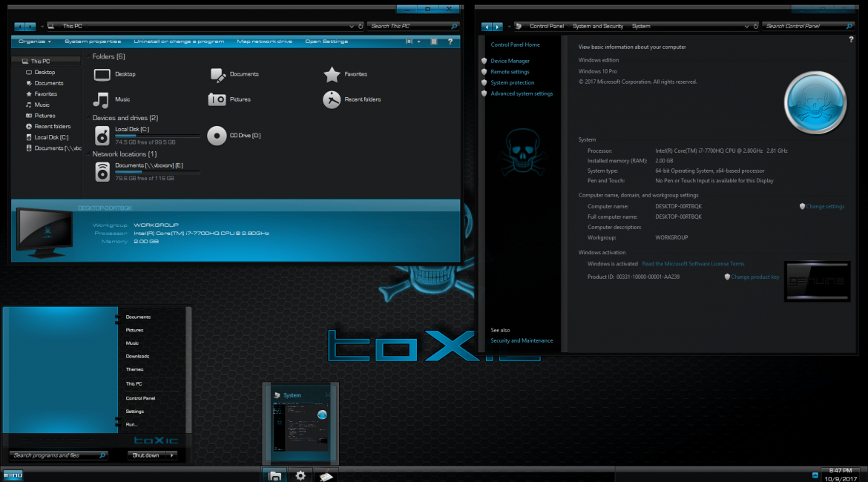Viewport: 868px width, 482px height.
Task: Open the Local Disk (C:) drive icon
Action: [102, 136]
